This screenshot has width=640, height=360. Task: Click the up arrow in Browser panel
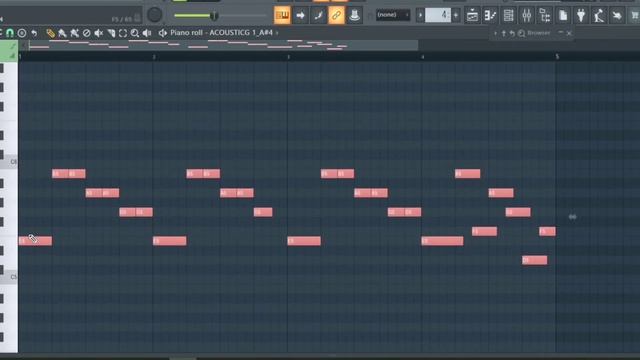click(504, 33)
